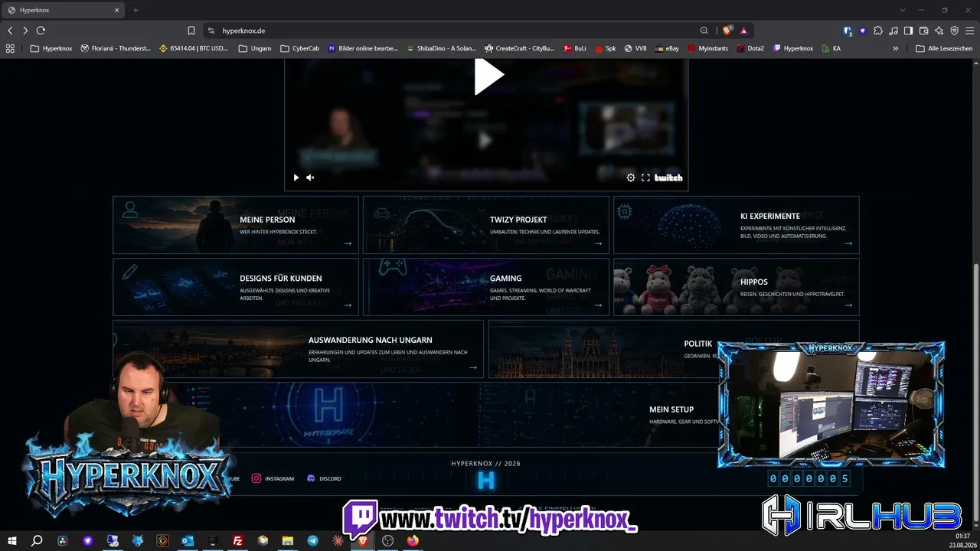
Task: Open the purple round extension icon in the toolbar
Action: pos(863,31)
